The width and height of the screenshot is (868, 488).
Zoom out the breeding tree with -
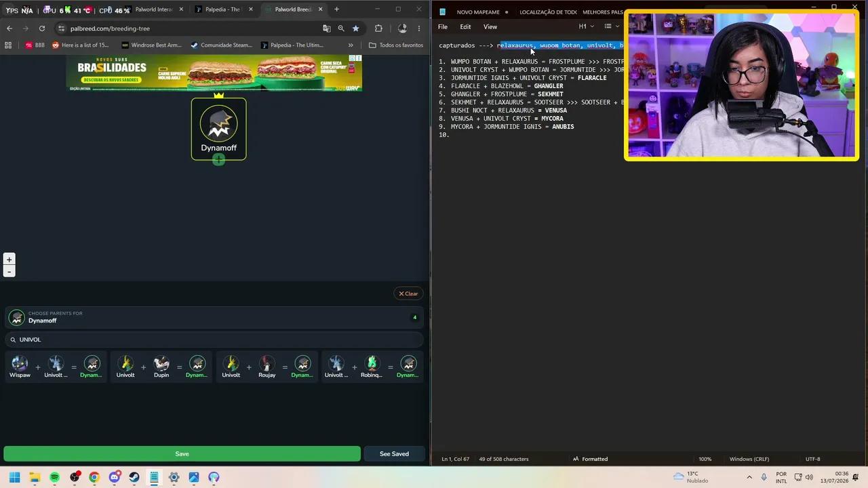click(x=9, y=272)
